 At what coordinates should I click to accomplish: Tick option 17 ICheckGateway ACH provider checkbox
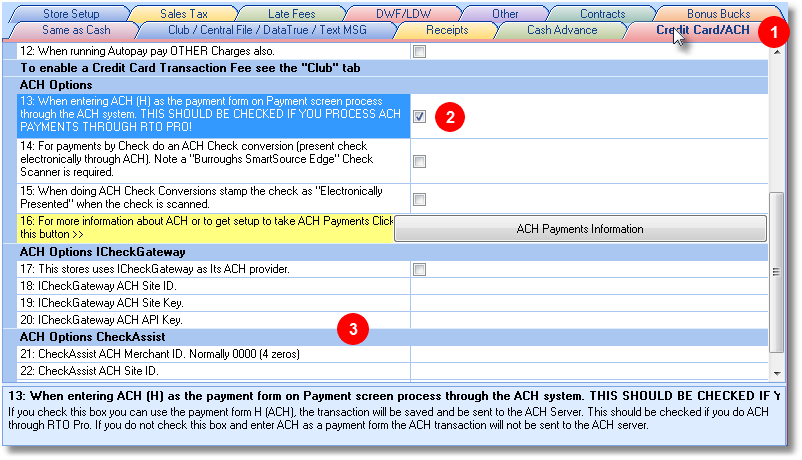(x=419, y=269)
